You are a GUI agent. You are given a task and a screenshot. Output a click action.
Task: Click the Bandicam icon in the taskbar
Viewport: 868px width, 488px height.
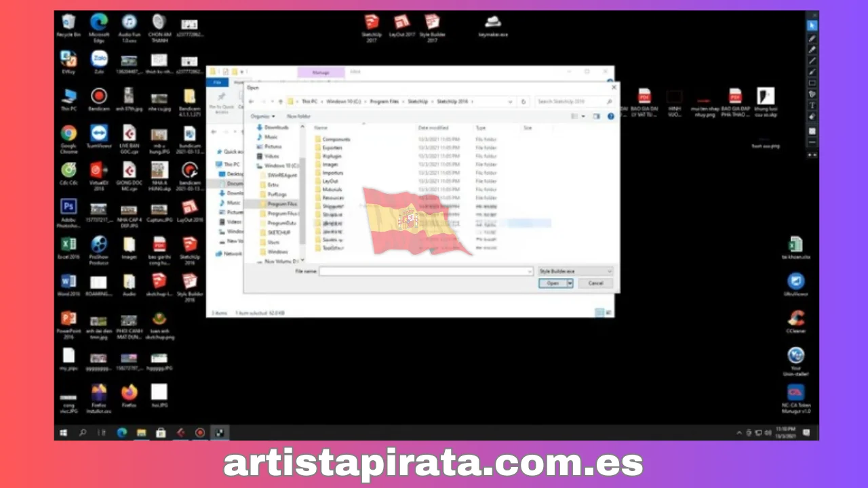200,432
